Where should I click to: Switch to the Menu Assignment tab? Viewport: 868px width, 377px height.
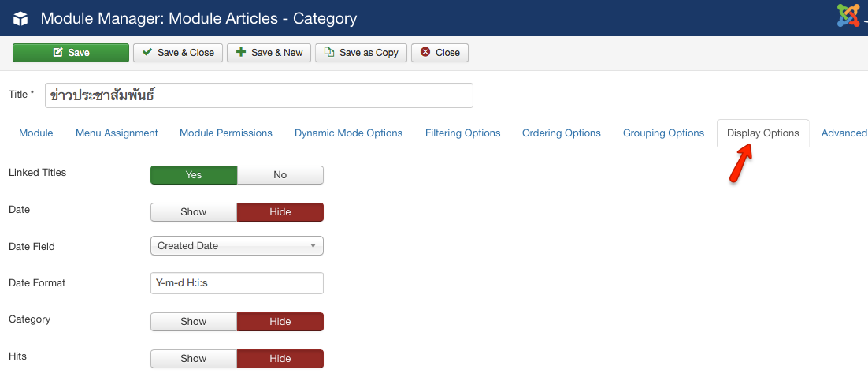coord(117,133)
